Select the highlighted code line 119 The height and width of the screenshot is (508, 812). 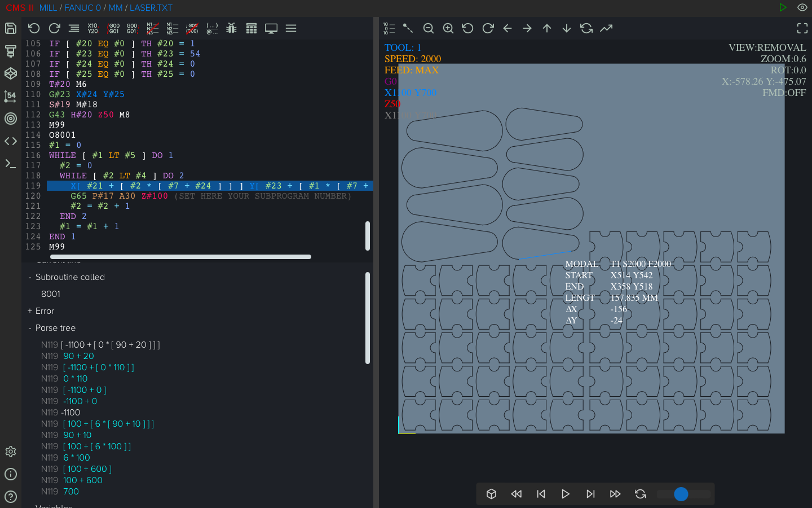(x=210, y=186)
